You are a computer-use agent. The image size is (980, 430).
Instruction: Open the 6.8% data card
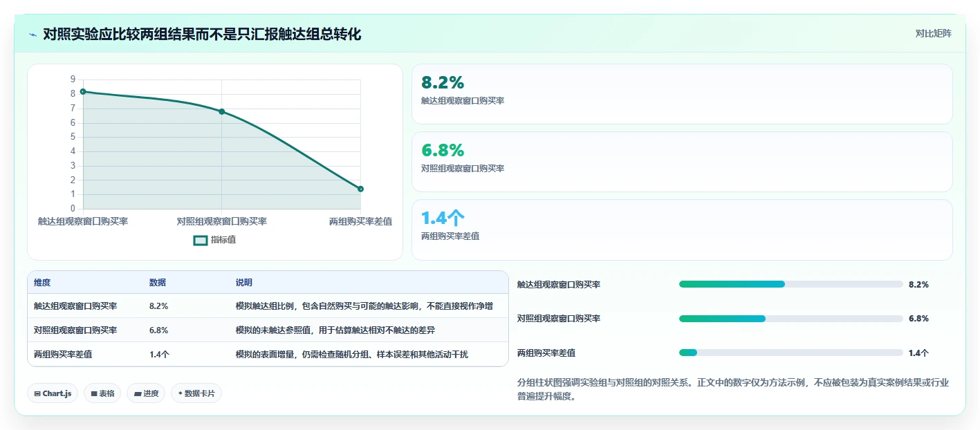click(682, 162)
